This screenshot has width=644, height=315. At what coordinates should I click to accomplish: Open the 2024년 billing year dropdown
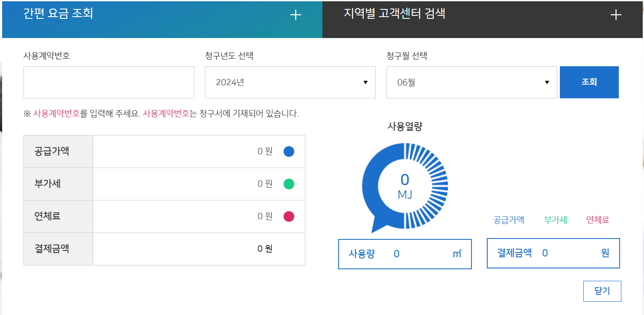pyautogui.click(x=290, y=82)
